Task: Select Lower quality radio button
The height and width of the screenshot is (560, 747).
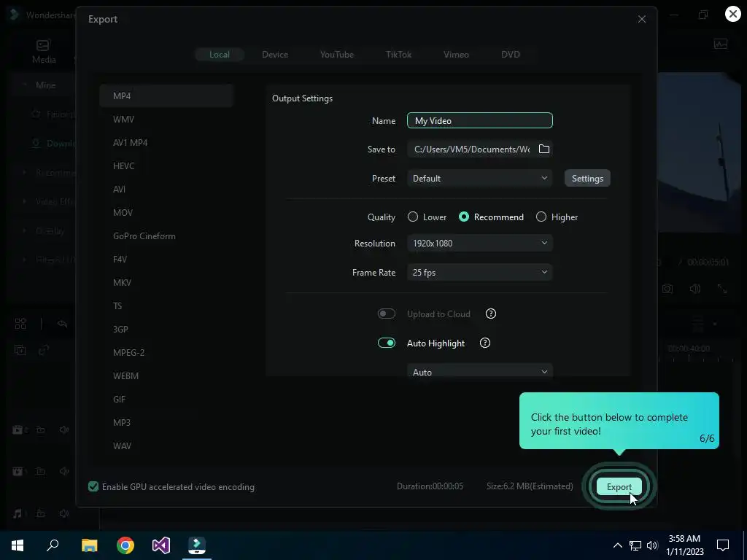Action: click(x=413, y=217)
